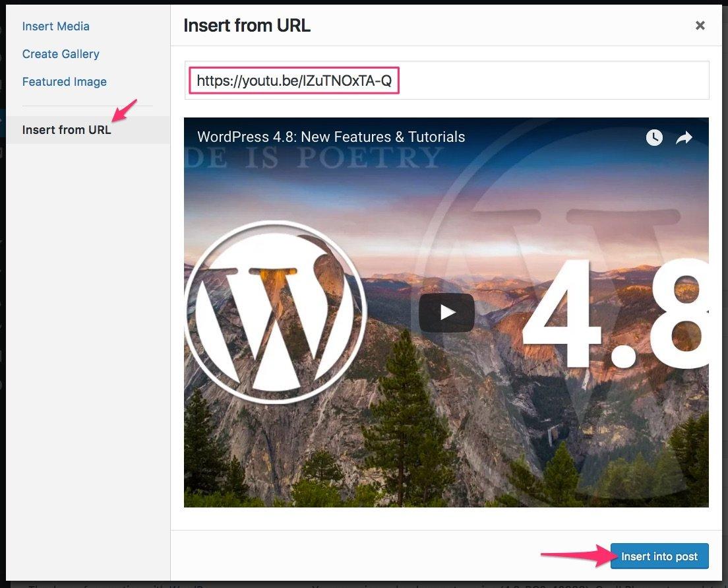Select Insert from URL sidebar item
This screenshot has width=728, height=588.
67,129
